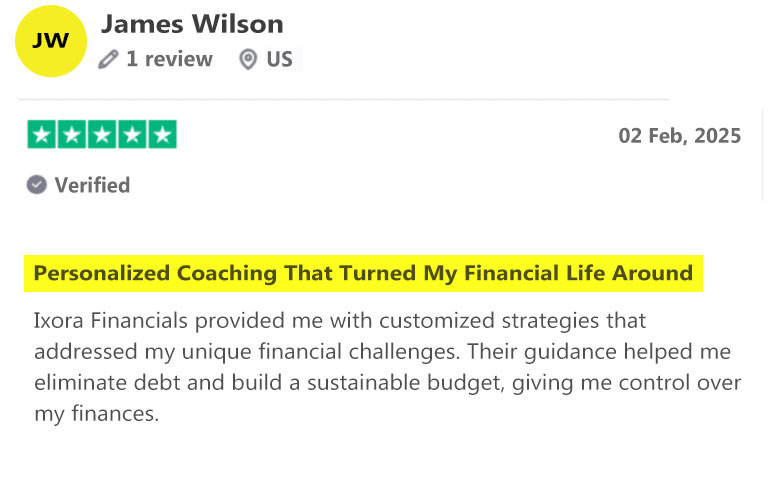The image size is (768, 497).
Task: Click the second green rating star
Action: tap(72, 134)
